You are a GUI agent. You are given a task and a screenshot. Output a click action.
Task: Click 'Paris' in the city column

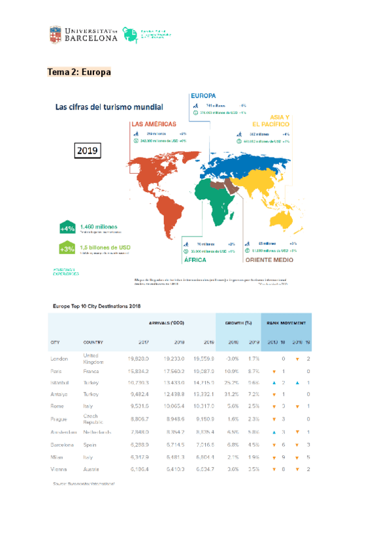click(56, 372)
